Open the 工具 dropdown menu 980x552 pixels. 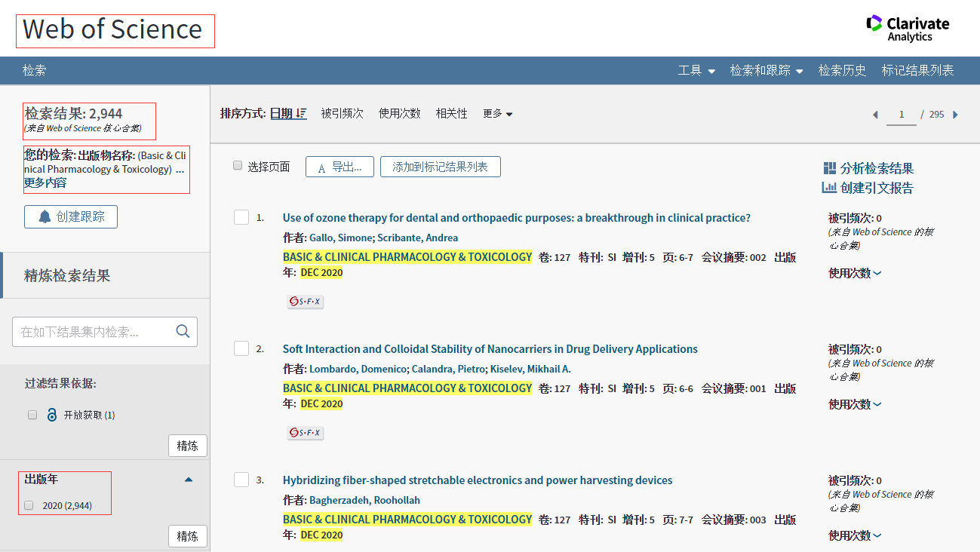[x=696, y=70]
